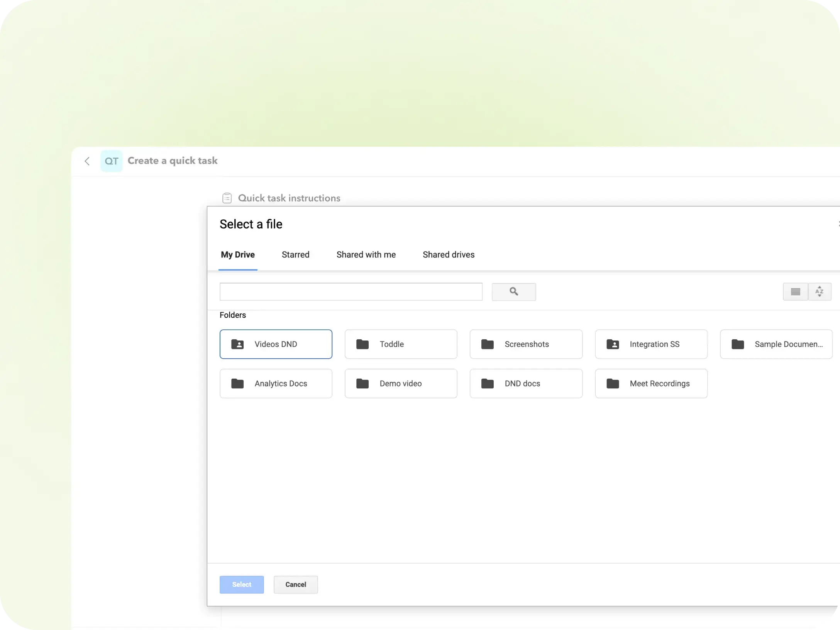Open the Meet Recordings folder
The height and width of the screenshot is (630, 840).
[651, 383]
